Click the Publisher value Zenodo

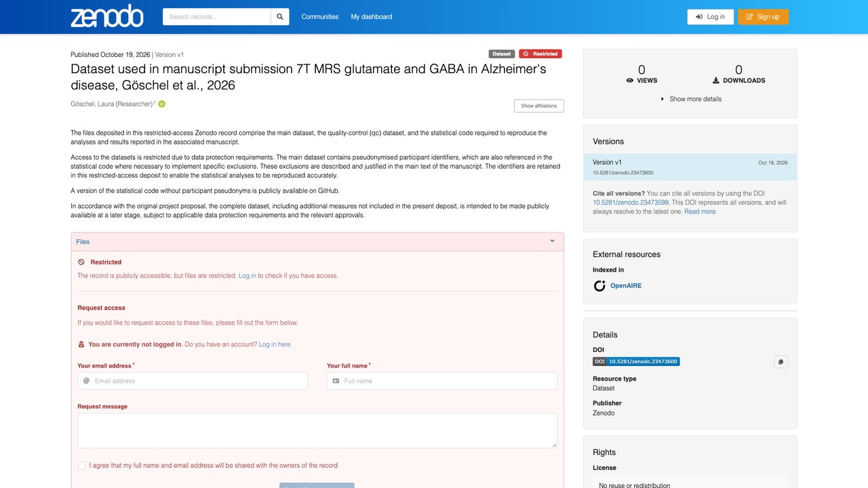pyautogui.click(x=604, y=413)
